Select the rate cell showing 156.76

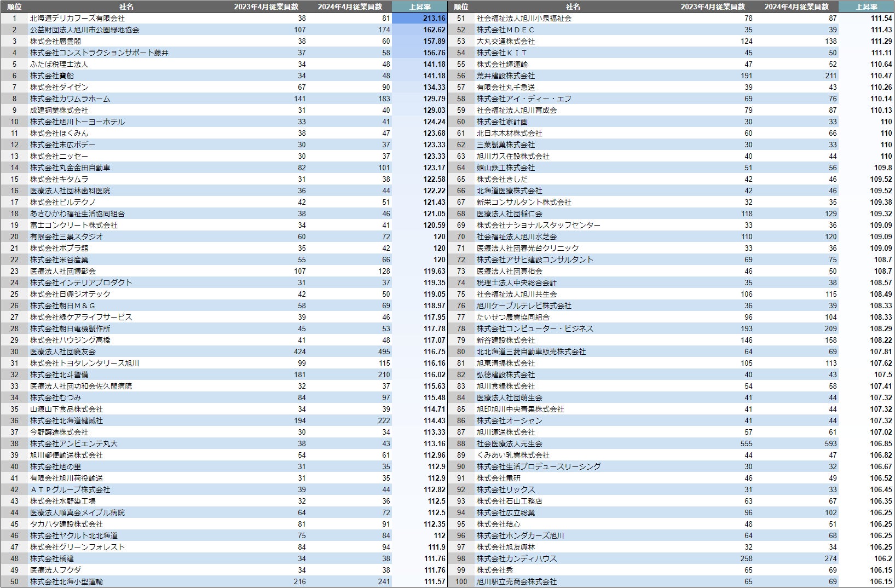pyautogui.click(x=434, y=53)
